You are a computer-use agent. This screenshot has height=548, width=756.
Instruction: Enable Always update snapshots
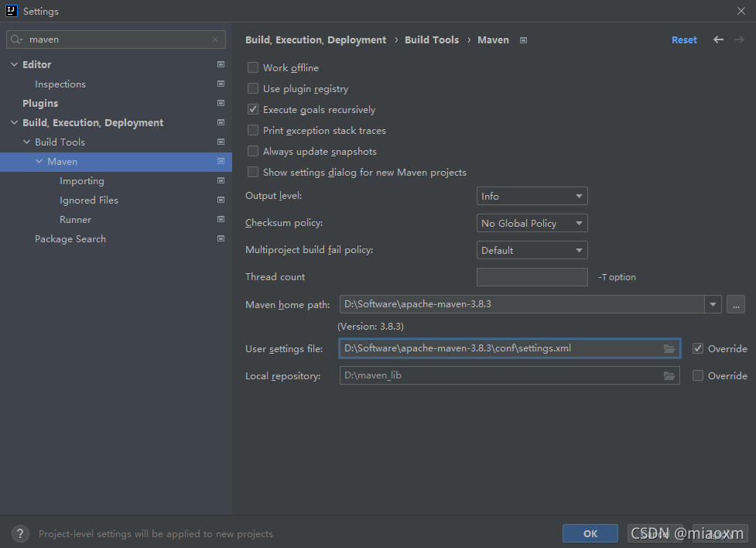pos(252,151)
